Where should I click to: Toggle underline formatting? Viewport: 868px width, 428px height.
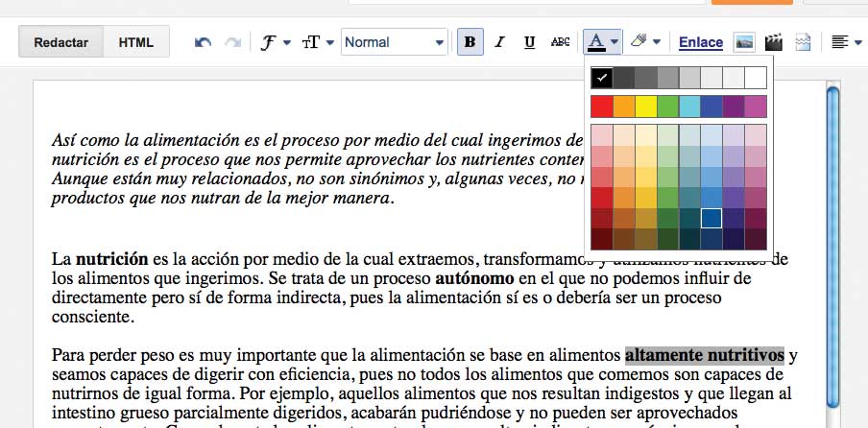(530, 42)
